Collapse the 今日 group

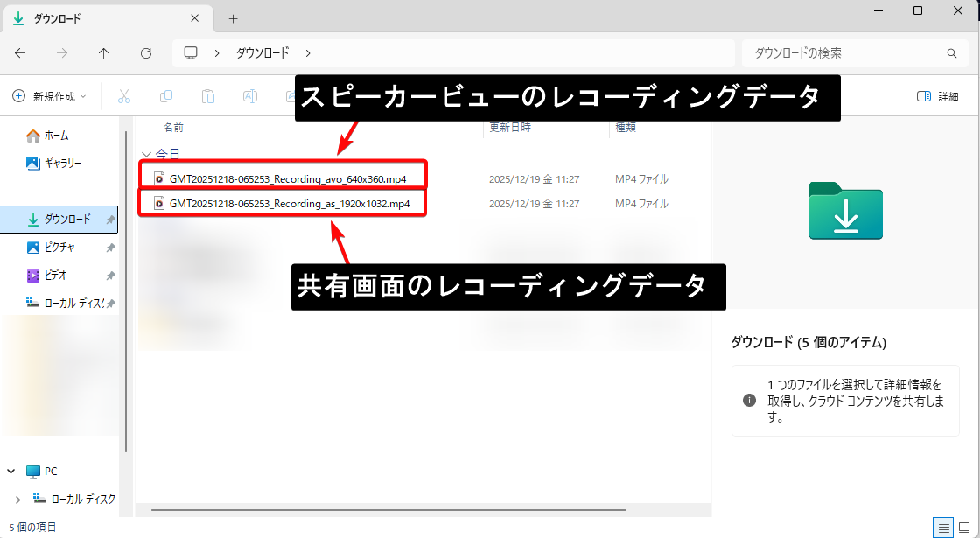pos(147,153)
